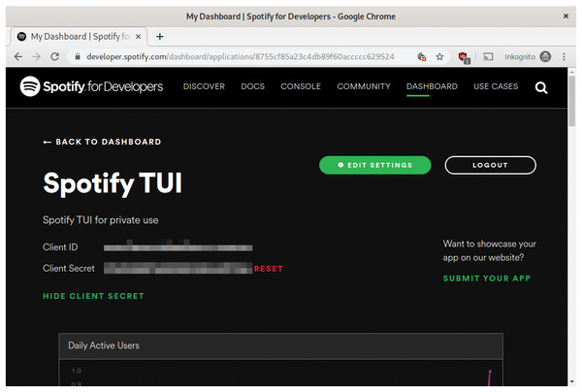Click the EDIT SETTINGS button
Viewport: 582px width, 392px height.
point(374,165)
